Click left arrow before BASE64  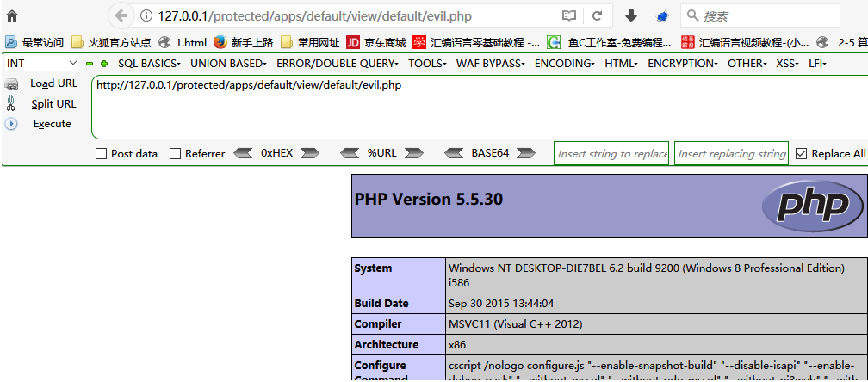pyautogui.click(x=455, y=153)
